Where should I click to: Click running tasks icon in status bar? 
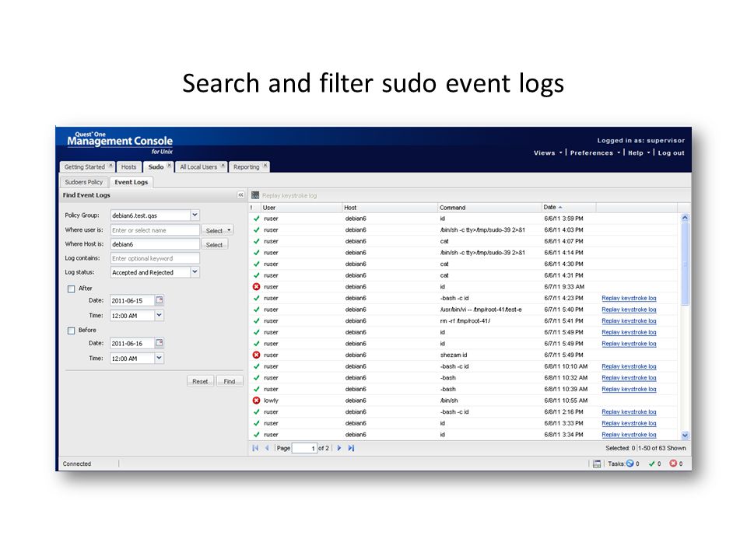(x=630, y=463)
